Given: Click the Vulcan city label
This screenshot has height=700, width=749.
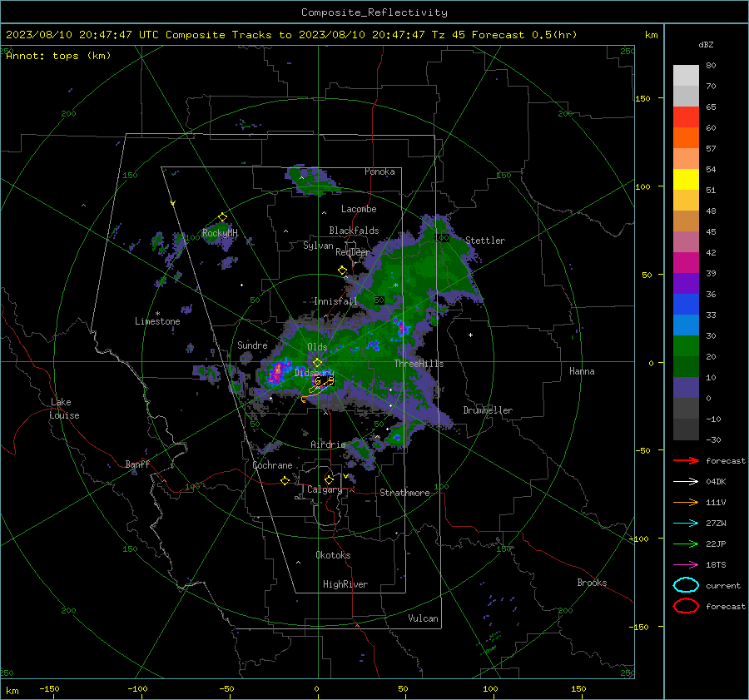Looking at the screenshot, I should tap(423, 618).
